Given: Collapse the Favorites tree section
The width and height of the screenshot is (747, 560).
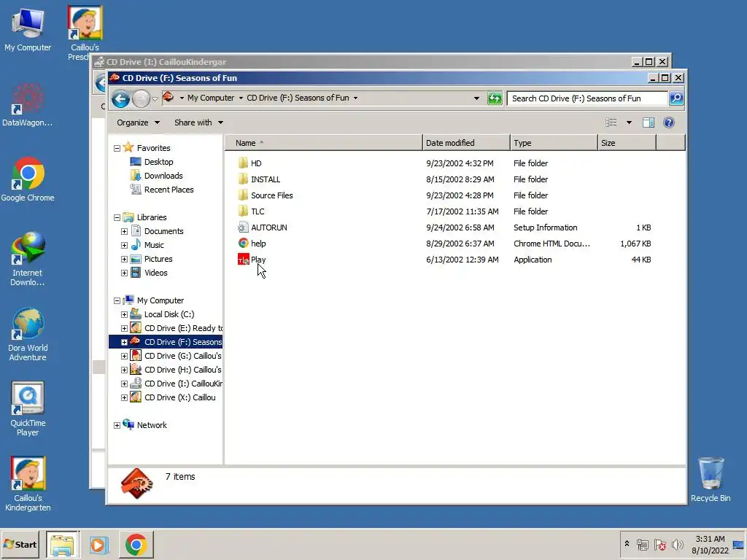Looking at the screenshot, I should (117, 148).
